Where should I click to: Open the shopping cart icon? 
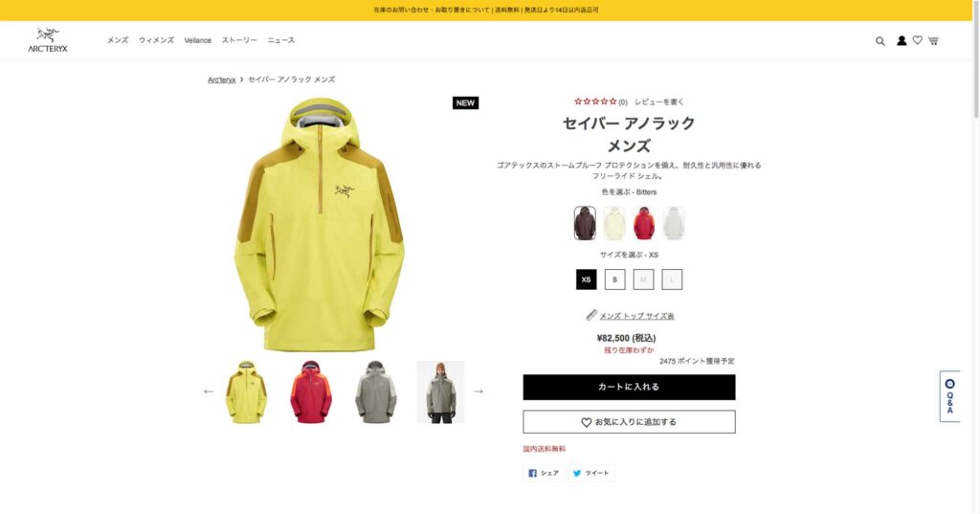(933, 40)
